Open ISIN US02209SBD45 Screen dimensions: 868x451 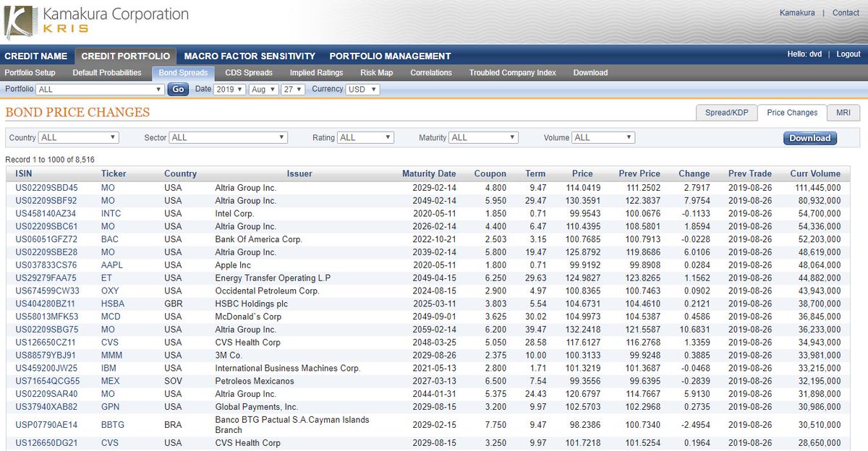pos(46,188)
